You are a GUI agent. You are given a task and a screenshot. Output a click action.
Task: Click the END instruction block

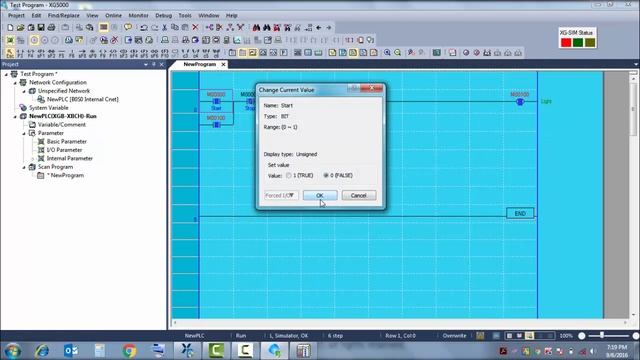click(520, 213)
